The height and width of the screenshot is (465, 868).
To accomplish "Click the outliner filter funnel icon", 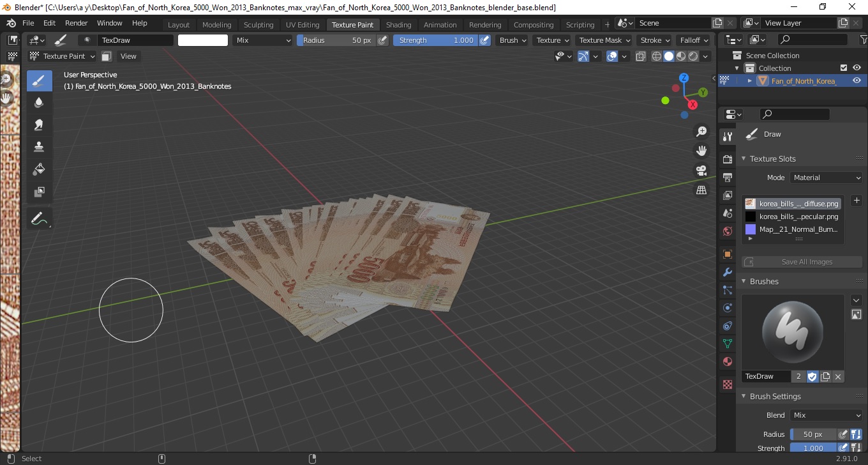I will tap(862, 40).
